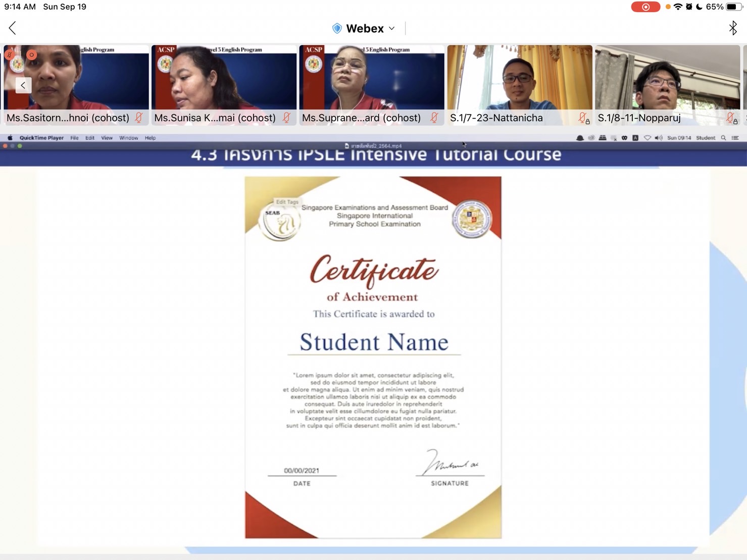Viewport: 747px width, 560px height.
Task: Tap the red screen recording indicator
Action: pyautogui.click(x=645, y=7)
